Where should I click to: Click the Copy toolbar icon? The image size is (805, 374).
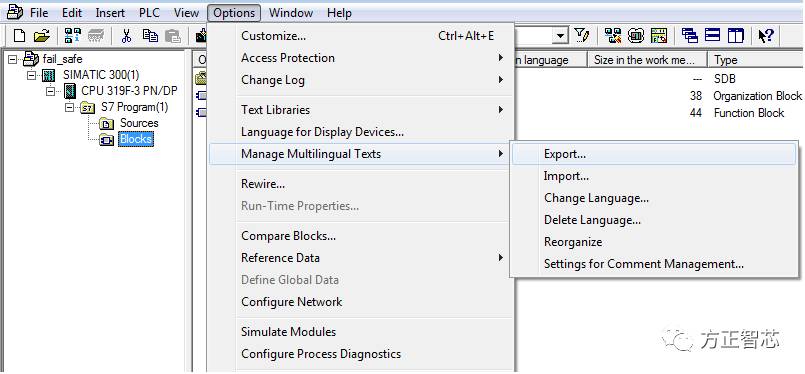click(150, 35)
